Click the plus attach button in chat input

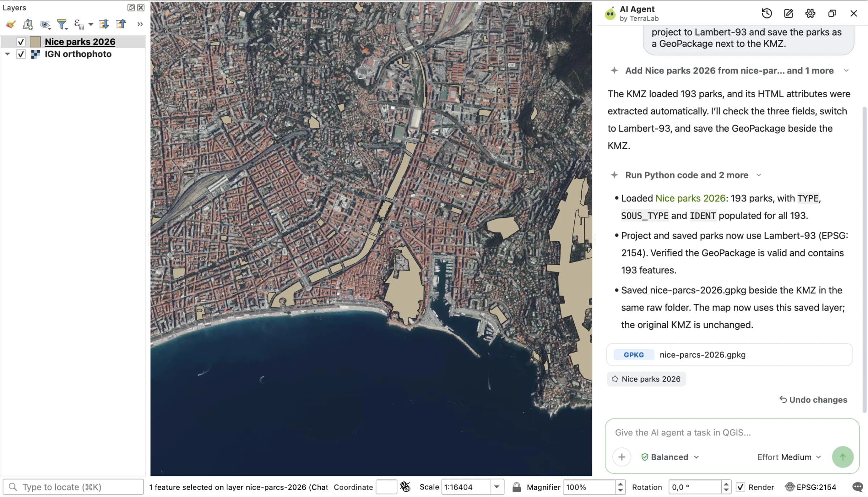622,457
